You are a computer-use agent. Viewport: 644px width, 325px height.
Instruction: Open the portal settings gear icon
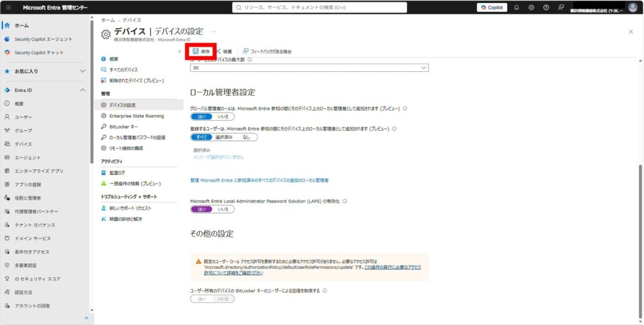click(531, 8)
